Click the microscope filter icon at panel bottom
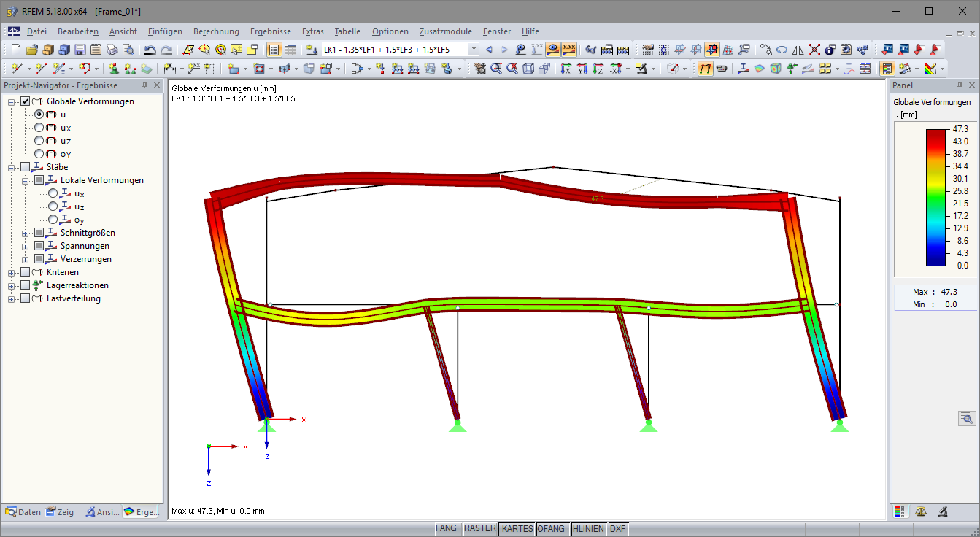The height and width of the screenshot is (537, 980). (943, 511)
